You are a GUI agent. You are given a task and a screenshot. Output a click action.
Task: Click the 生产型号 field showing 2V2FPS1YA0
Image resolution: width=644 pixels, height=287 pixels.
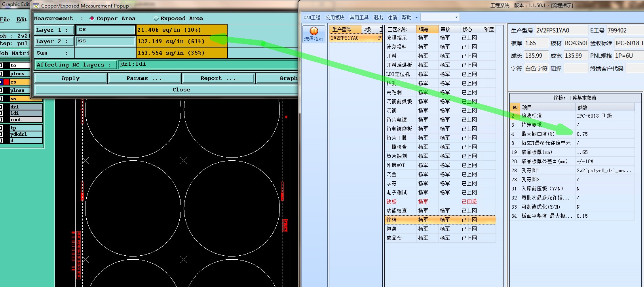coord(561,30)
